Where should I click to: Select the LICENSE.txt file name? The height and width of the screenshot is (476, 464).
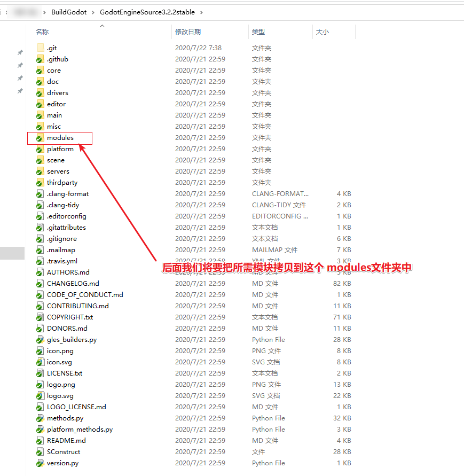[64, 373]
